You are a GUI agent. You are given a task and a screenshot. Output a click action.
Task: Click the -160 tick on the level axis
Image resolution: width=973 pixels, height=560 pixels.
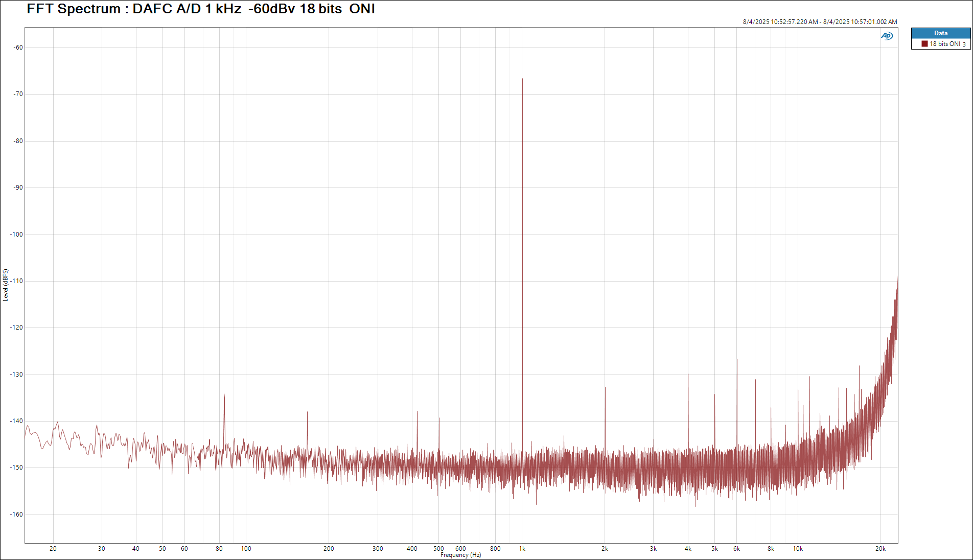(x=16, y=515)
